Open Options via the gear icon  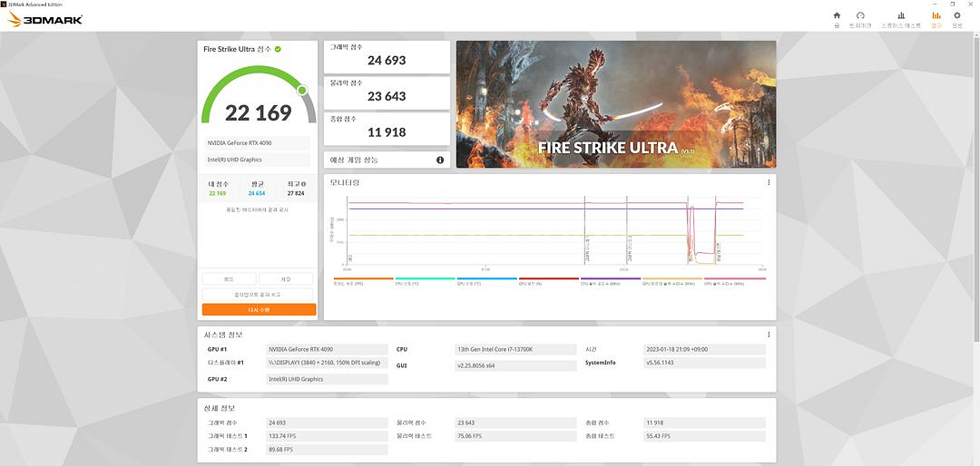(956, 18)
